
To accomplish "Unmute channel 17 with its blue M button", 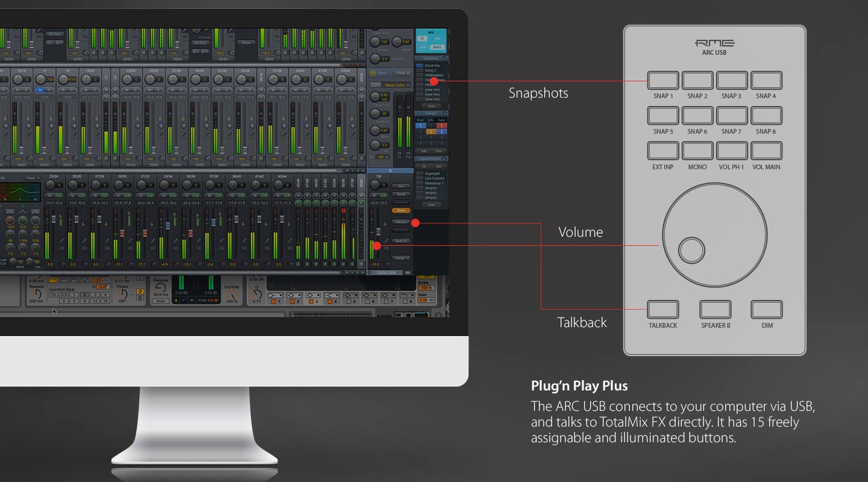I will click(x=40, y=90).
